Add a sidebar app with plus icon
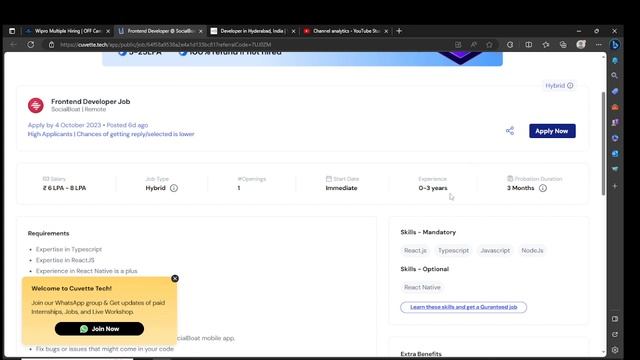 tap(615, 186)
